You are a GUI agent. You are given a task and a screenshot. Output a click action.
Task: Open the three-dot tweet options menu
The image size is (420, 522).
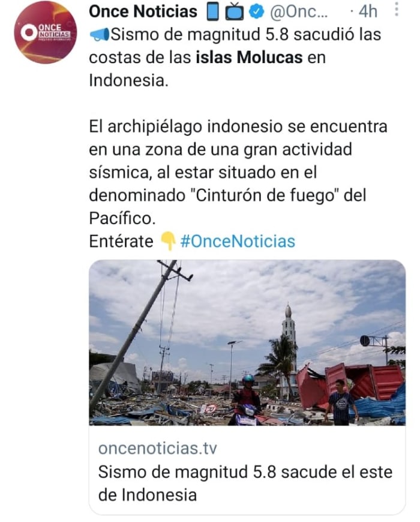pyautogui.click(x=397, y=10)
